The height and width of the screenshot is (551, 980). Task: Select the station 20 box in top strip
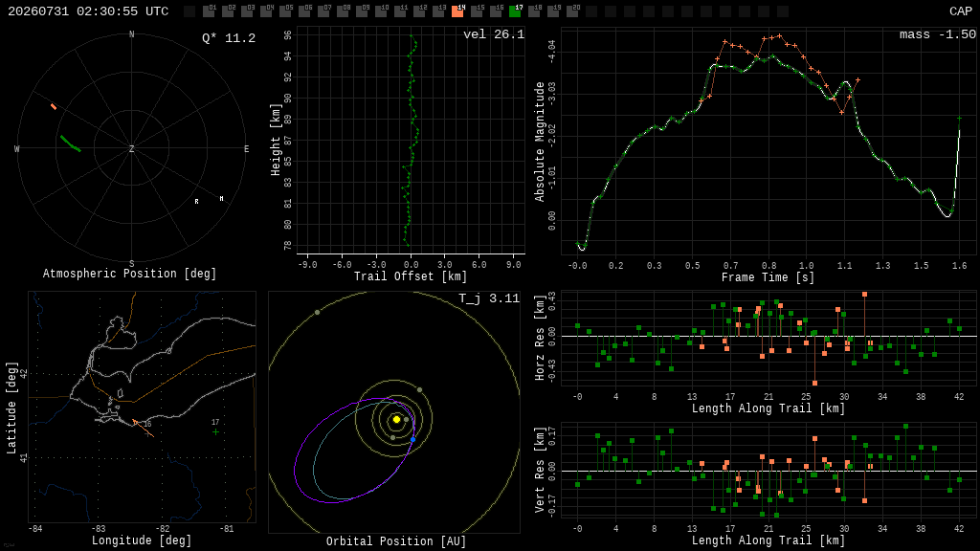tap(572, 11)
